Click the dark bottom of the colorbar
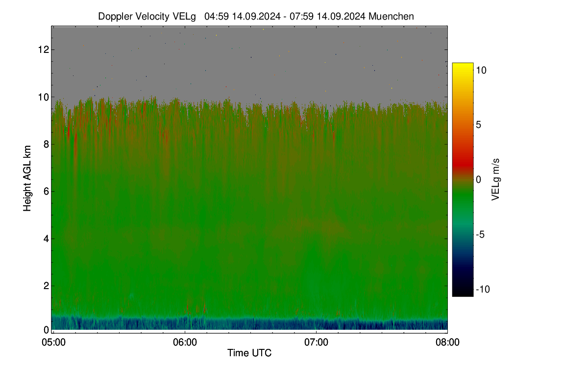 click(463, 291)
